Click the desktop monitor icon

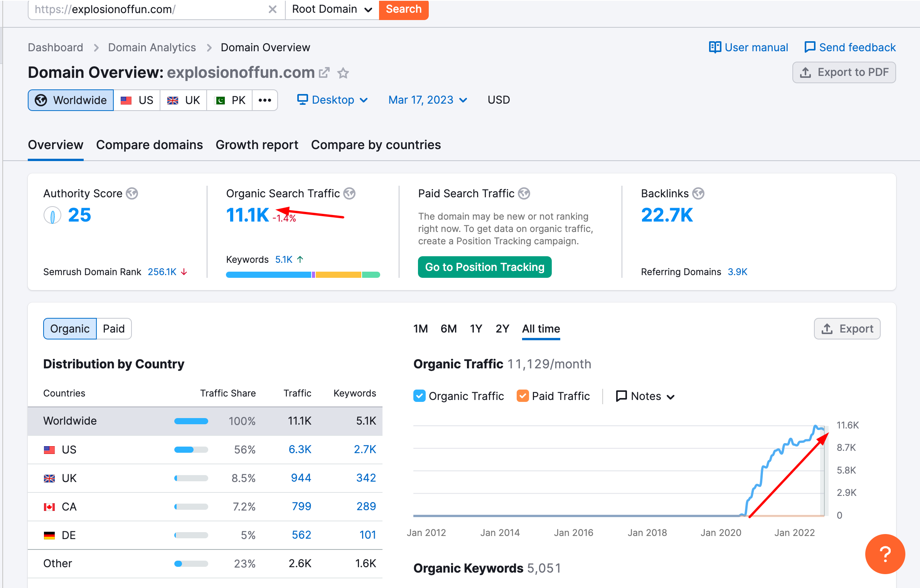coord(302,99)
